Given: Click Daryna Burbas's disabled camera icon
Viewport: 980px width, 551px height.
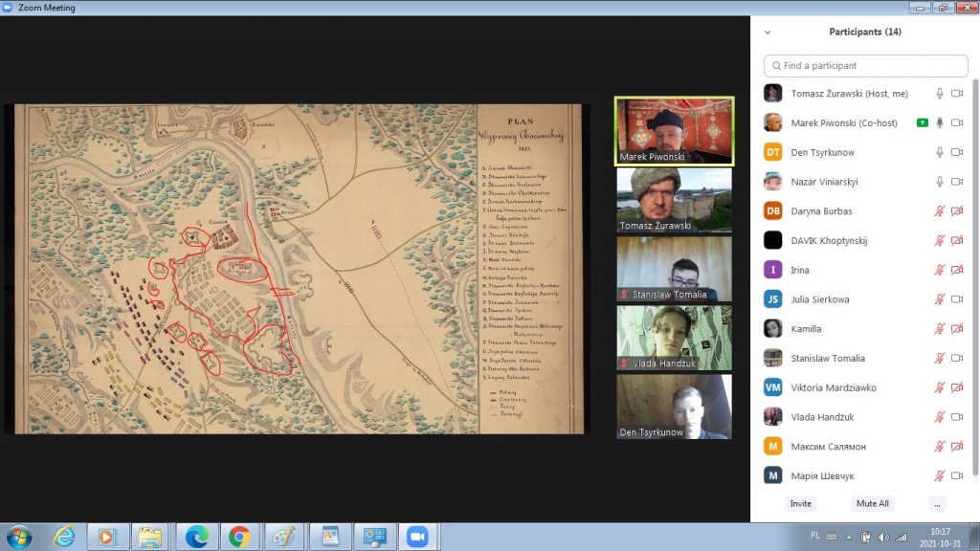Looking at the screenshot, I should (956, 211).
